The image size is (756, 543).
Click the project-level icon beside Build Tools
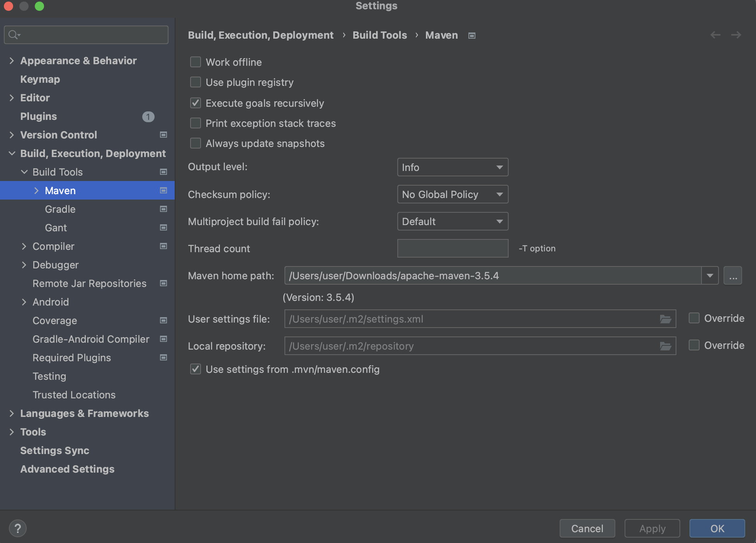pyautogui.click(x=163, y=172)
